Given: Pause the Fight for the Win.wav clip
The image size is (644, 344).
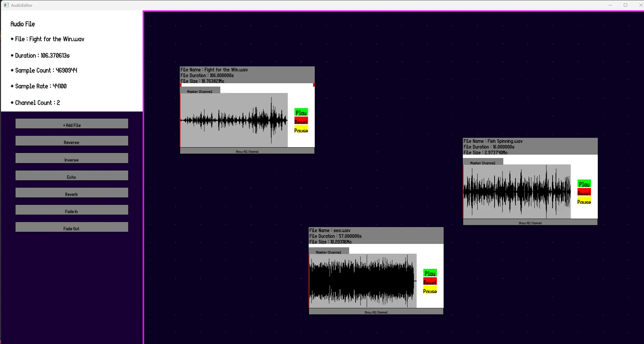Looking at the screenshot, I should 301,130.
